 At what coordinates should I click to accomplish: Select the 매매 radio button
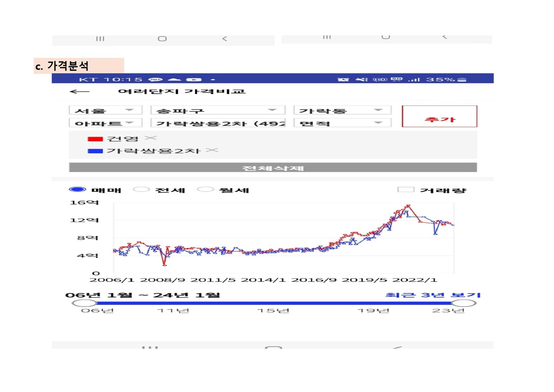click(77, 190)
